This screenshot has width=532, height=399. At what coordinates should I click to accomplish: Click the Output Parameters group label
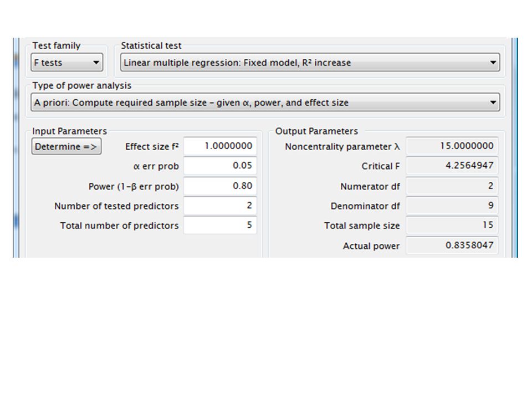[316, 131]
